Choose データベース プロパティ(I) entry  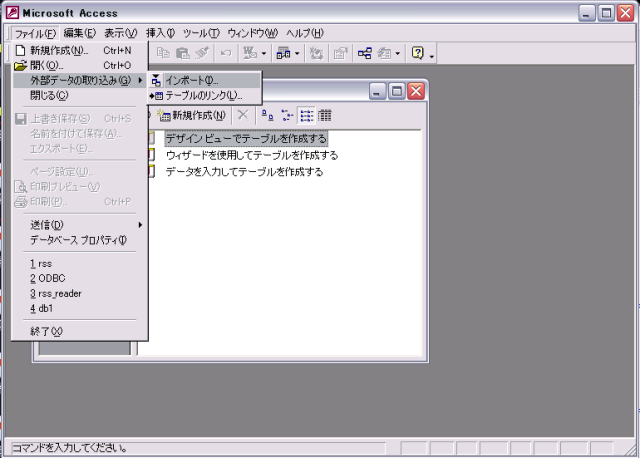pyautogui.click(x=80, y=240)
